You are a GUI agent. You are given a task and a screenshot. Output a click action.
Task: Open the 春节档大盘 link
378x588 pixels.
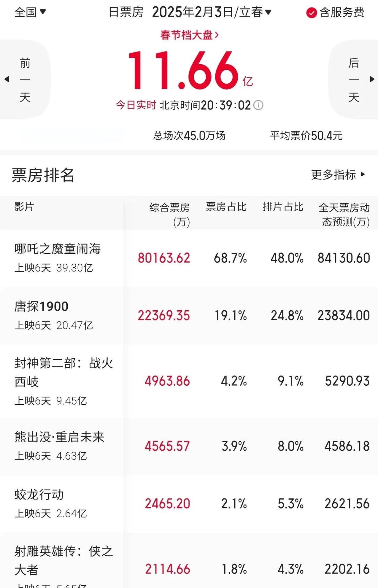189,35
